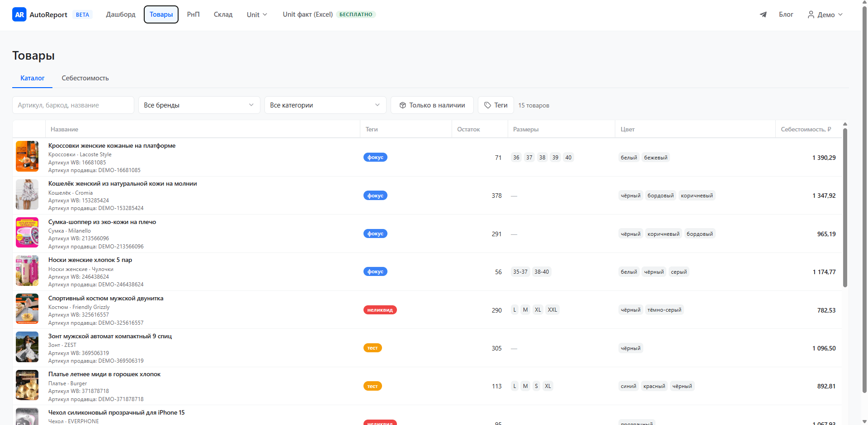Click the БЕСПЛАТНО badge

pos(356,14)
